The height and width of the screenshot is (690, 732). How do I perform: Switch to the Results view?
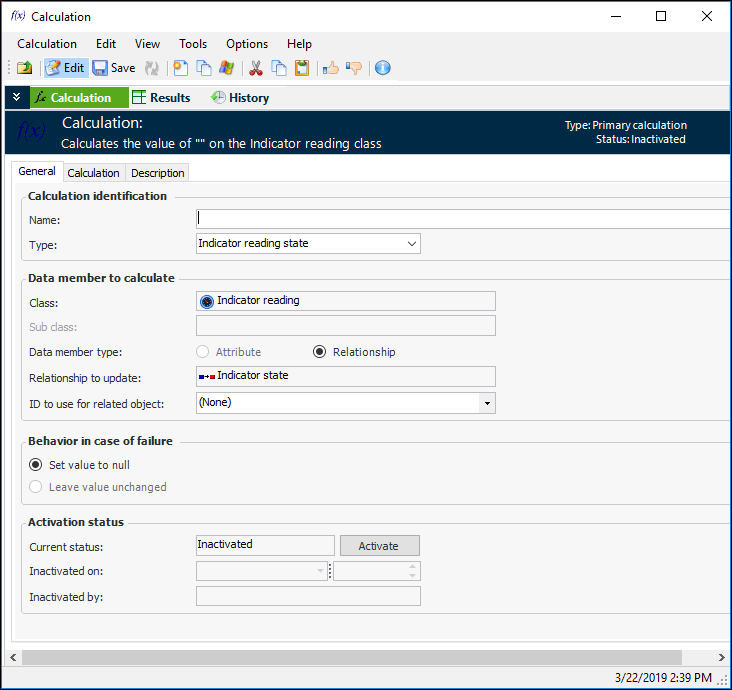[x=161, y=98]
